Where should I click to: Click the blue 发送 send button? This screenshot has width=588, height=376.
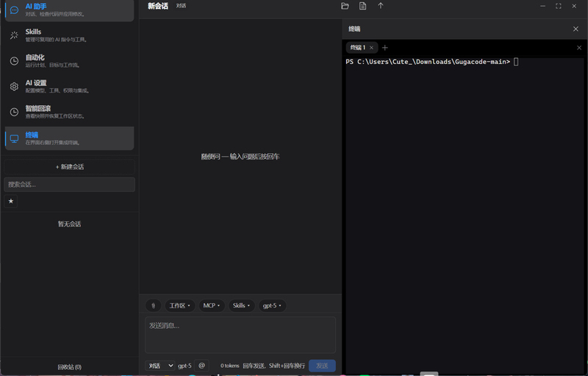[322, 366]
